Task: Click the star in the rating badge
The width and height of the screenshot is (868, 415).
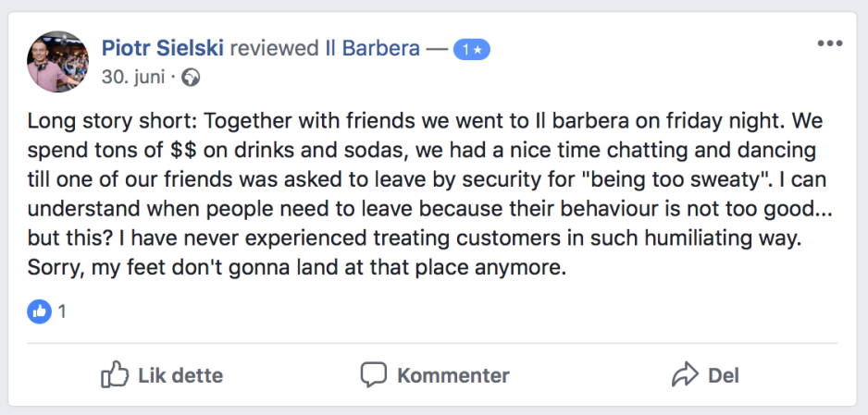Action: pos(477,49)
